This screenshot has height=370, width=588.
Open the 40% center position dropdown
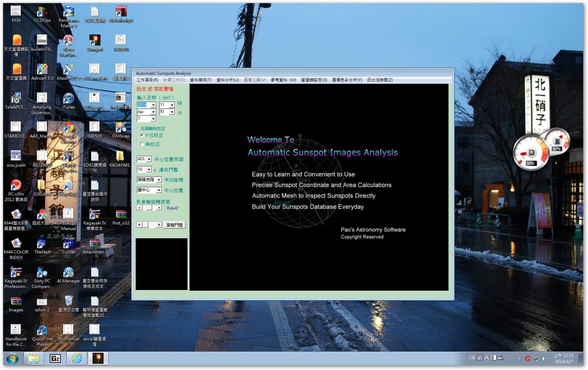149,159
